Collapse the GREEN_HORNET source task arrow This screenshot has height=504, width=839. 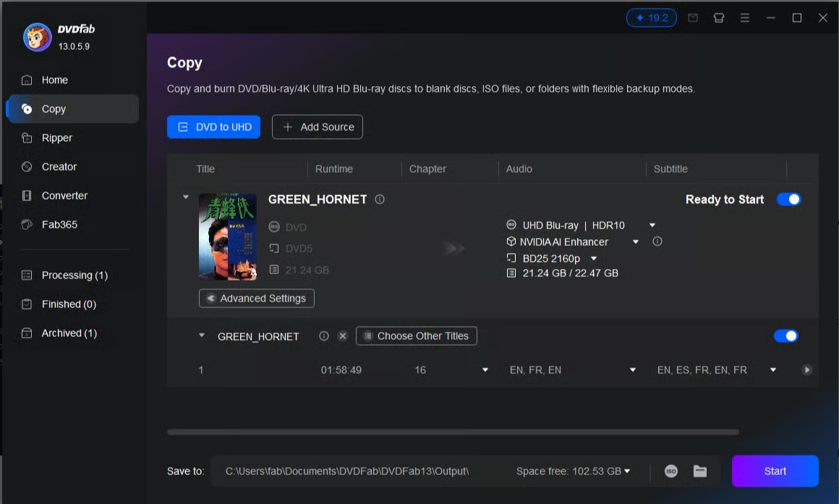pos(186,197)
